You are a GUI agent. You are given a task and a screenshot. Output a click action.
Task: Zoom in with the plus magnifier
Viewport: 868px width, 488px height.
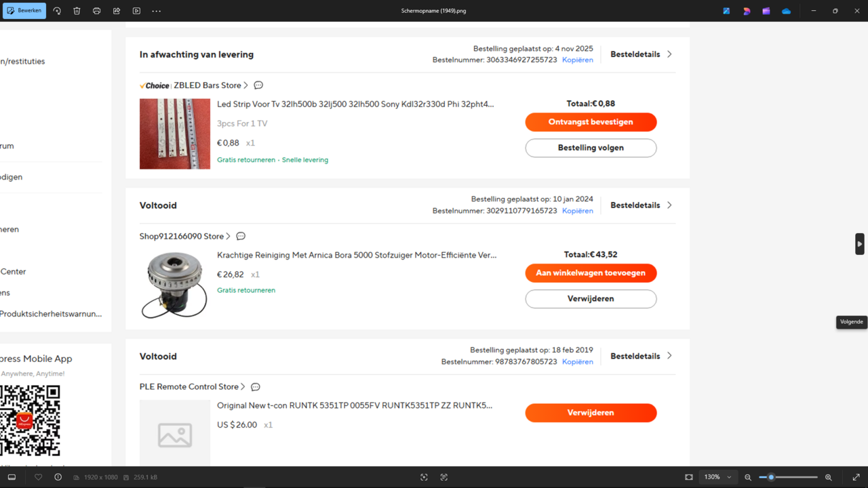828,477
